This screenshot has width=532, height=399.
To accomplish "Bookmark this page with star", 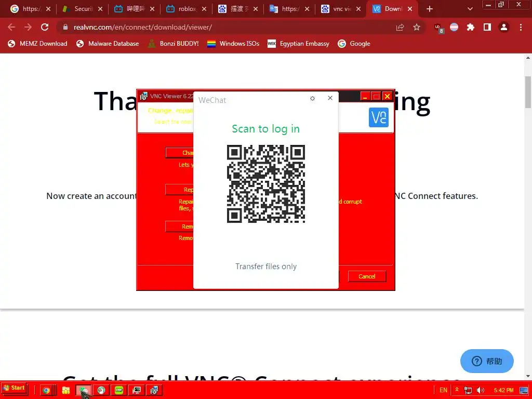I will click(417, 27).
